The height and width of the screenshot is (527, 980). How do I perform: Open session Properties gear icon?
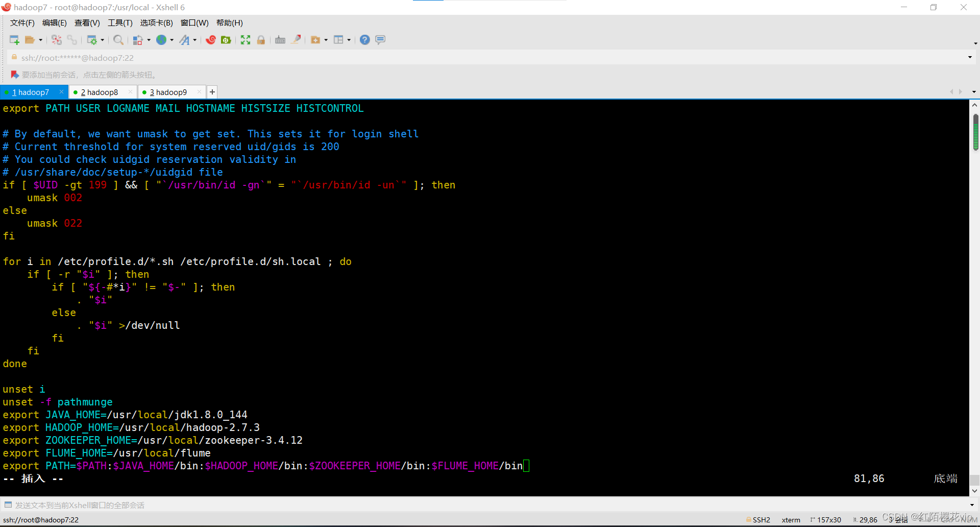pyautogui.click(x=92, y=40)
